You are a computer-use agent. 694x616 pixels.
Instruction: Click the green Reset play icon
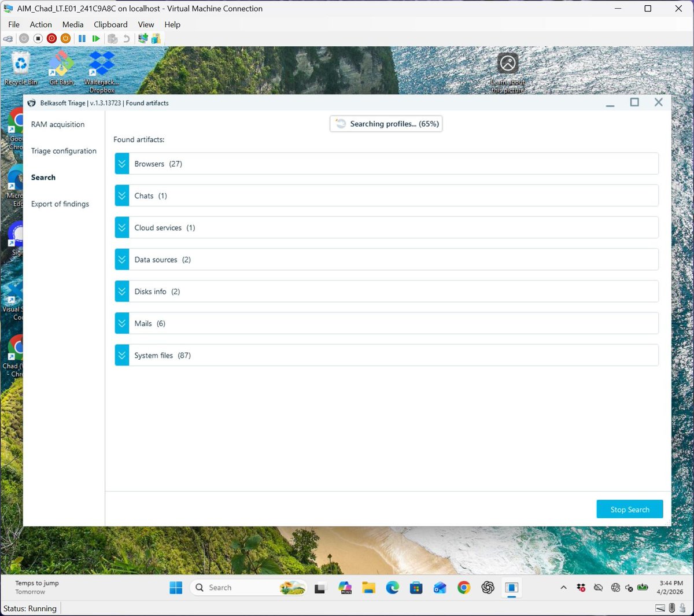pos(96,39)
